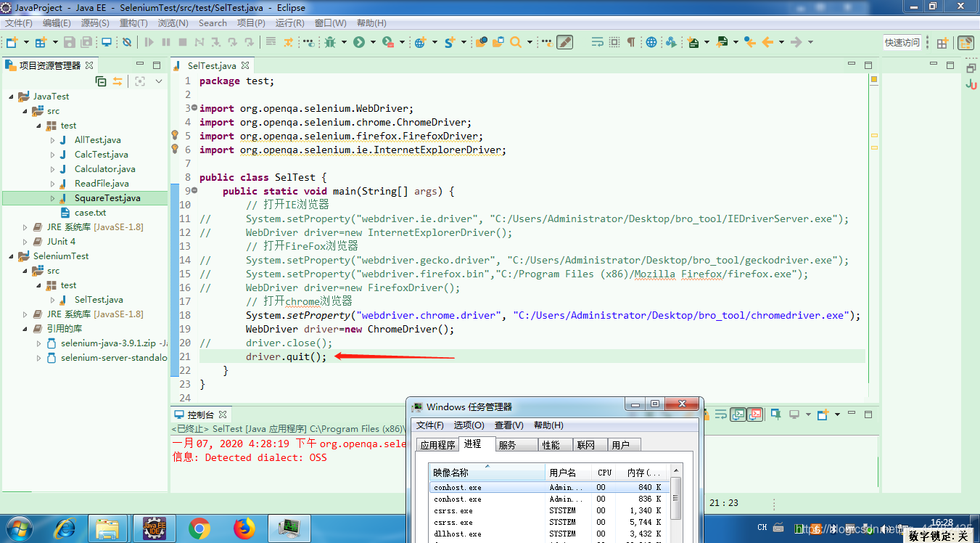Select dllhost.exe process row
The width and height of the screenshot is (980, 543).
tap(549, 534)
